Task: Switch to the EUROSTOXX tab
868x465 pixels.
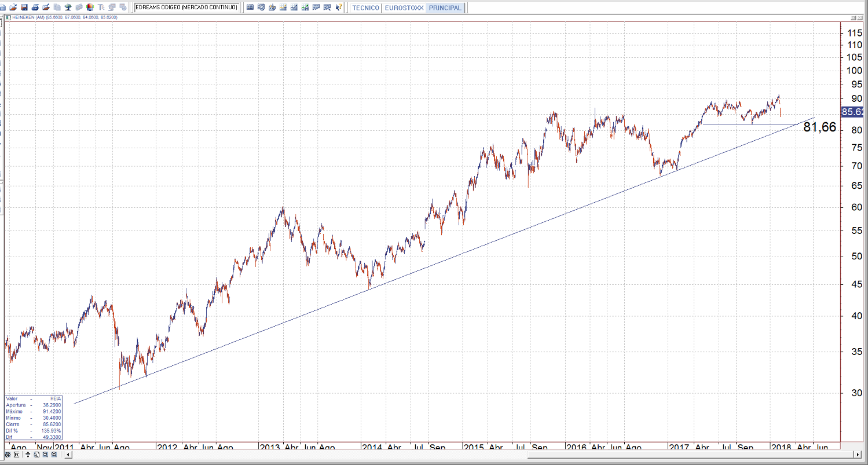Action: click(404, 8)
